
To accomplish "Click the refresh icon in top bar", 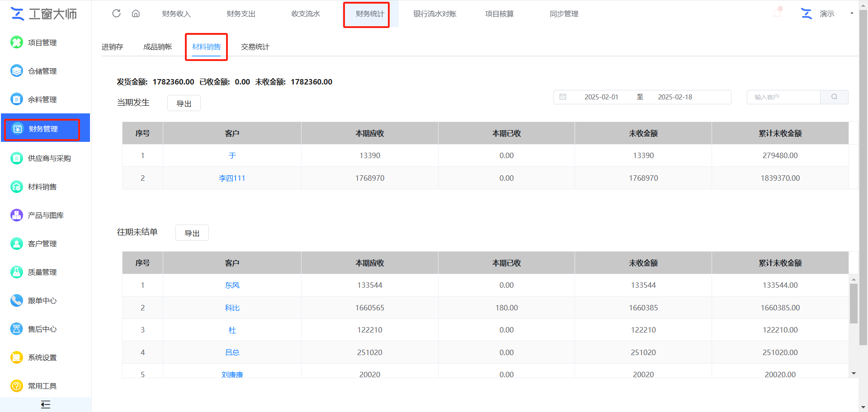I will coord(116,14).
